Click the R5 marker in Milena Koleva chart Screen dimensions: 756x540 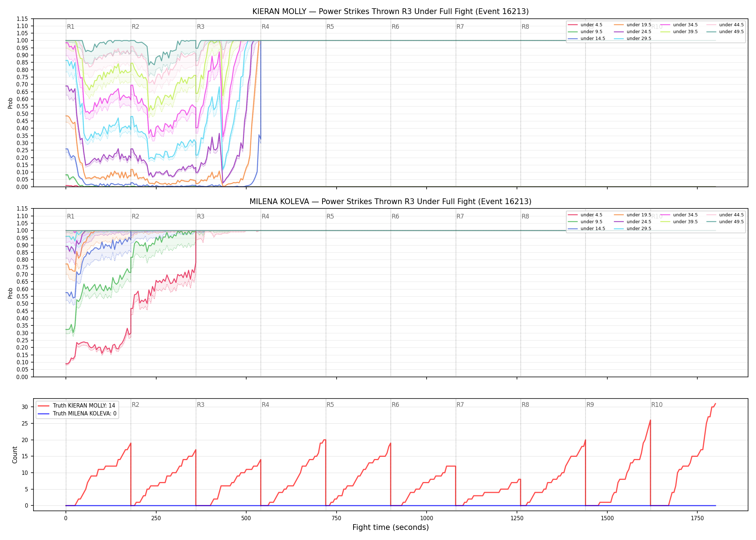(330, 216)
